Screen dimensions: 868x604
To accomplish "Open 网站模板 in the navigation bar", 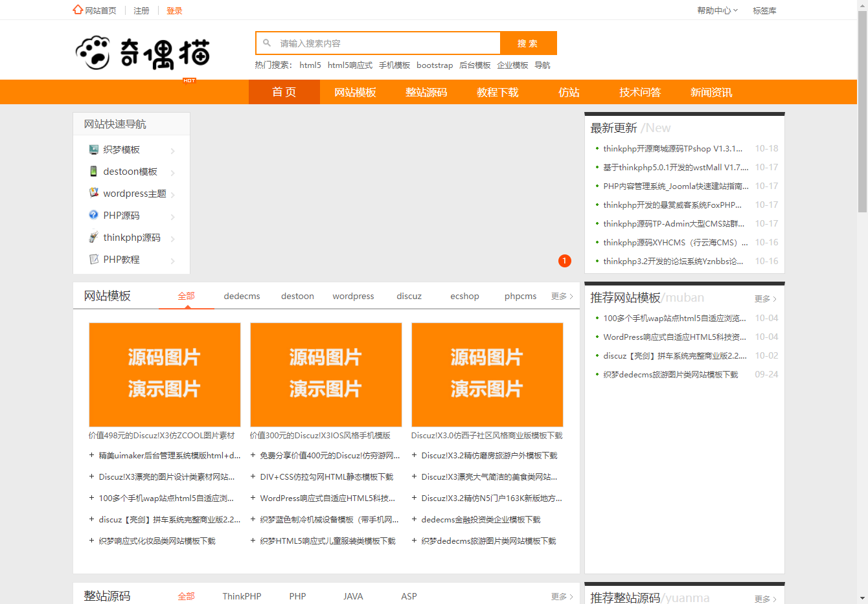I will [x=356, y=92].
